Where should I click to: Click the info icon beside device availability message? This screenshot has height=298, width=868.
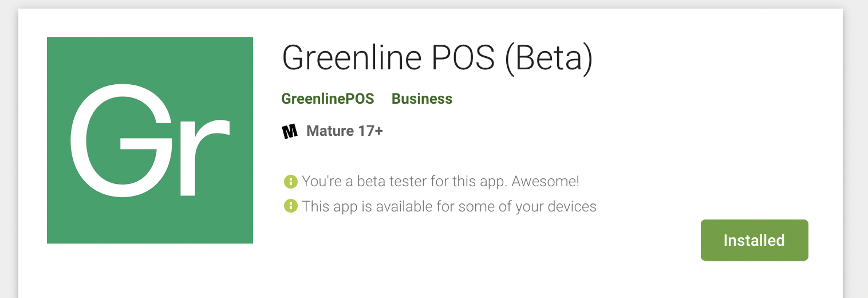coord(291,206)
